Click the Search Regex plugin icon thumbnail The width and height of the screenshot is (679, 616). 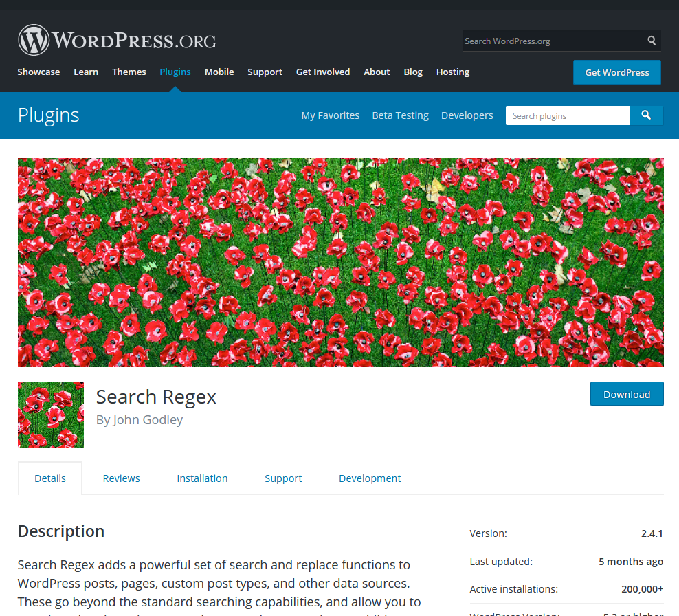click(51, 415)
